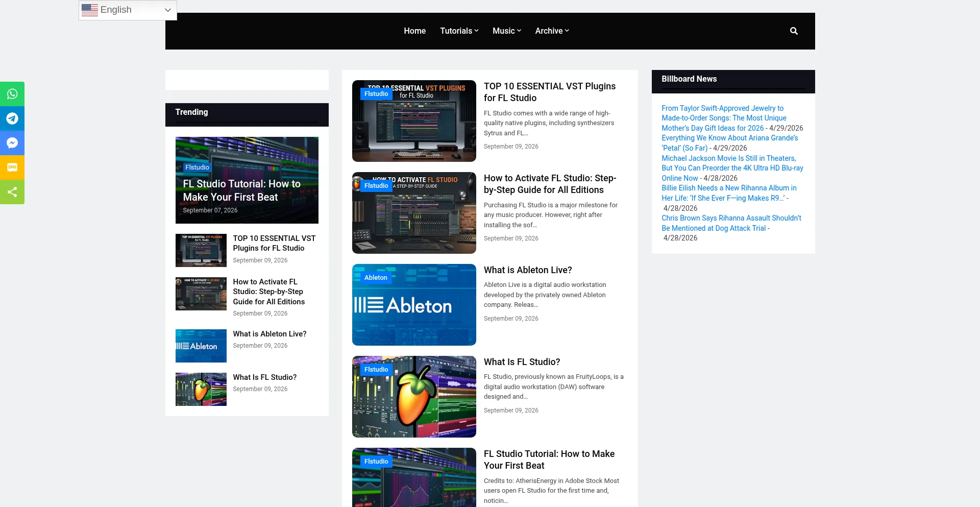The height and width of the screenshot is (507, 980).
Task: Share page via Telegram icon
Action: (x=12, y=118)
